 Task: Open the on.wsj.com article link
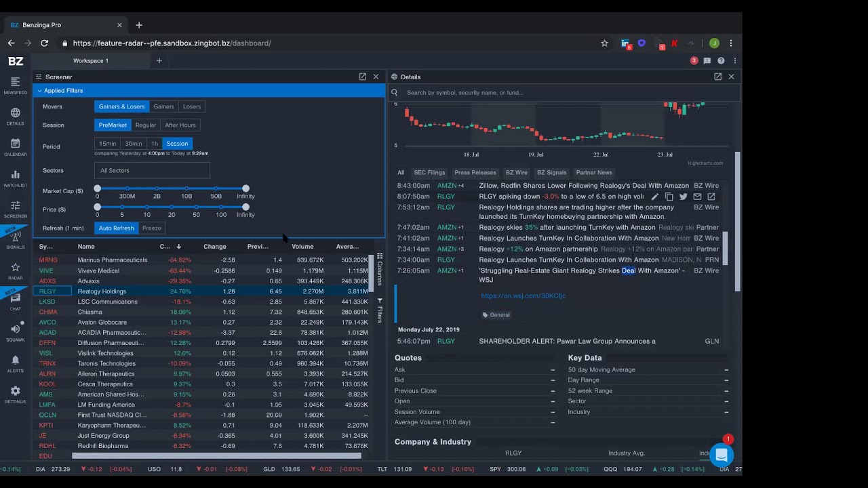(x=524, y=296)
